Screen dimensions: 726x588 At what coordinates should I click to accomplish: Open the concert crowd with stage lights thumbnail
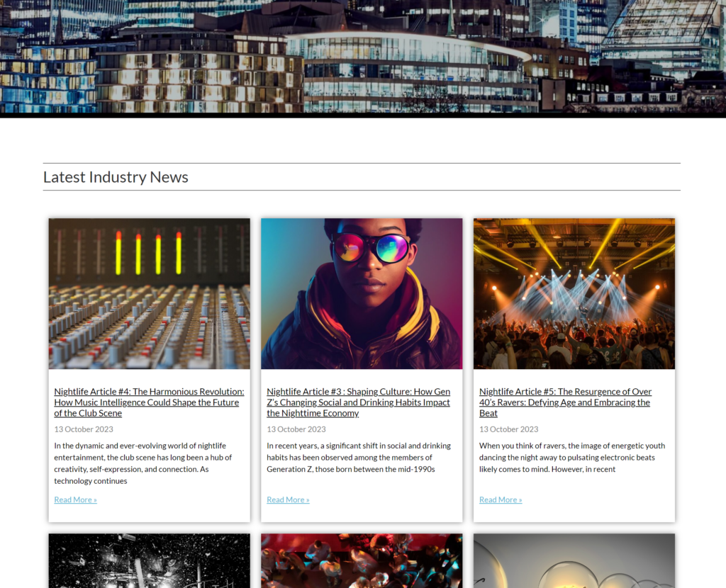point(574,294)
